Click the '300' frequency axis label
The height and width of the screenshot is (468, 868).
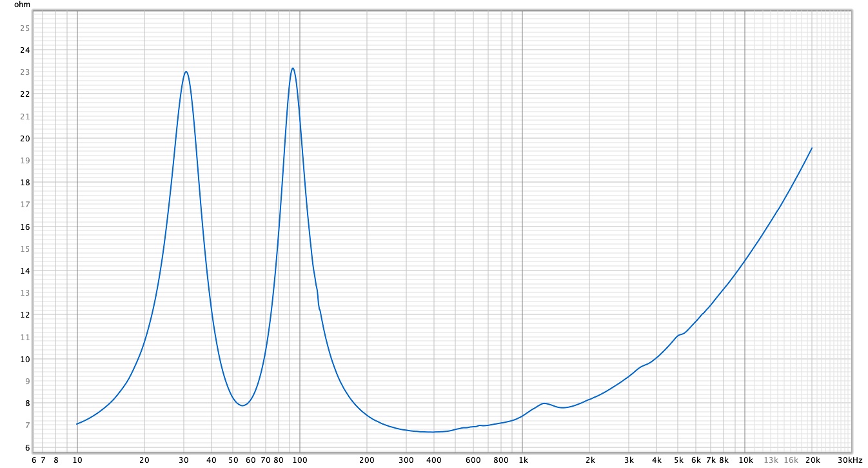coord(406,460)
